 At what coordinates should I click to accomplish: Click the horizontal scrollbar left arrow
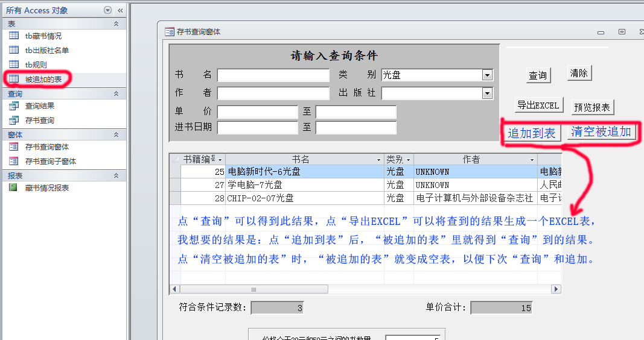(x=174, y=289)
